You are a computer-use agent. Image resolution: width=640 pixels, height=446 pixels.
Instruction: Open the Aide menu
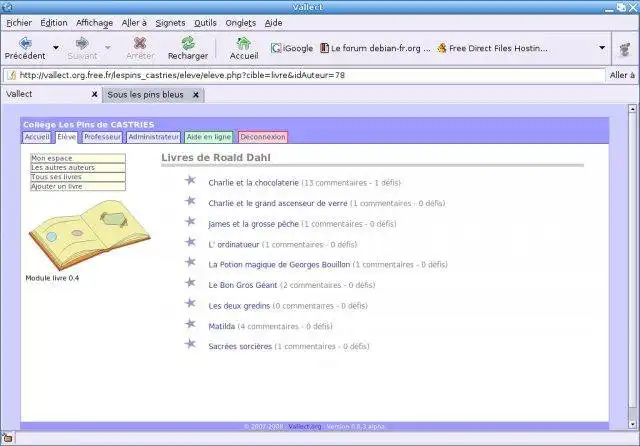pyautogui.click(x=273, y=23)
